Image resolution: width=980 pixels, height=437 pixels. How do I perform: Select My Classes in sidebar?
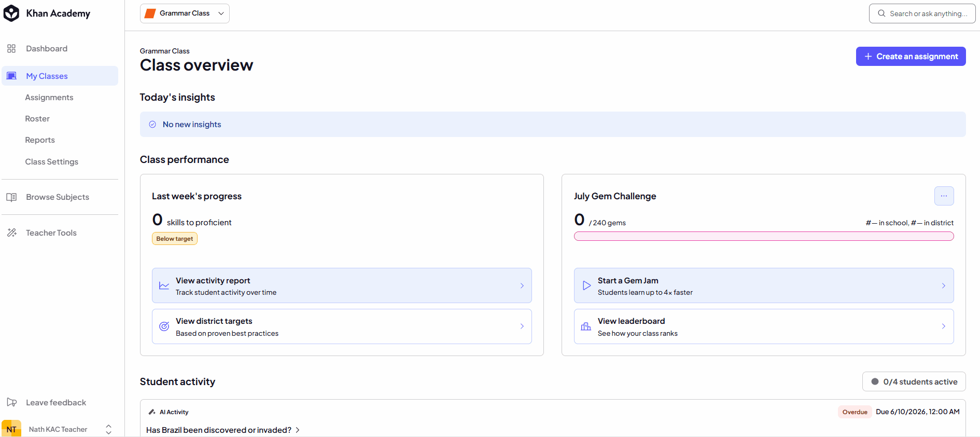point(60,76)
